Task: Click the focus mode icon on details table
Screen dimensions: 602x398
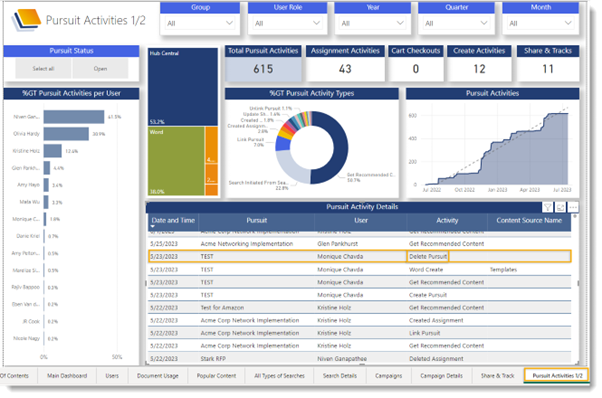Action: (560, 208)
